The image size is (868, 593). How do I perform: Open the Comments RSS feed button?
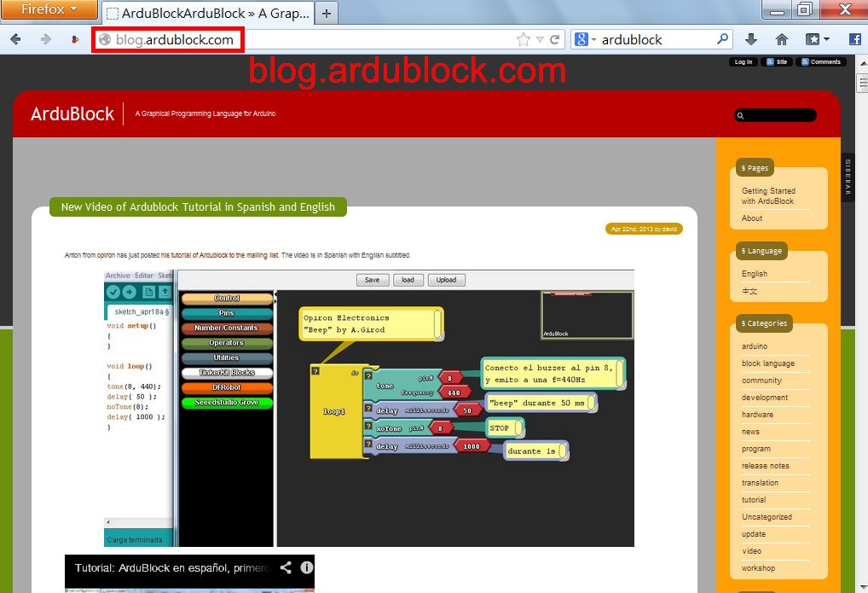pos(821,62)
